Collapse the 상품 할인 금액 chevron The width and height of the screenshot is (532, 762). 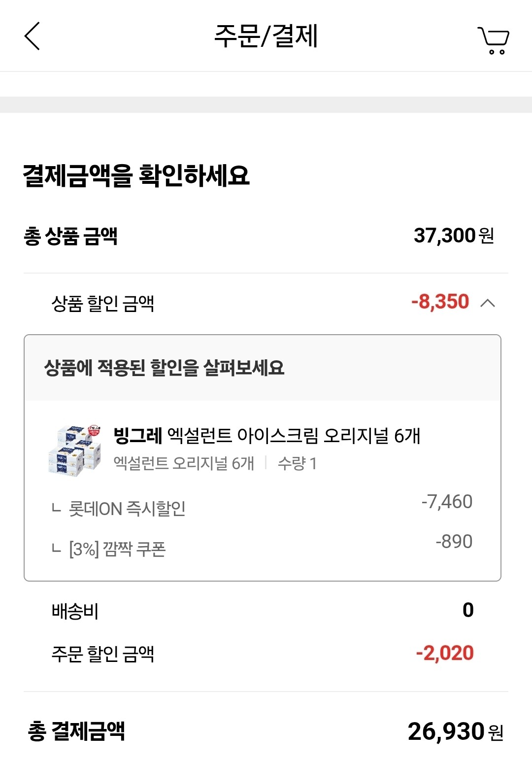487,303
